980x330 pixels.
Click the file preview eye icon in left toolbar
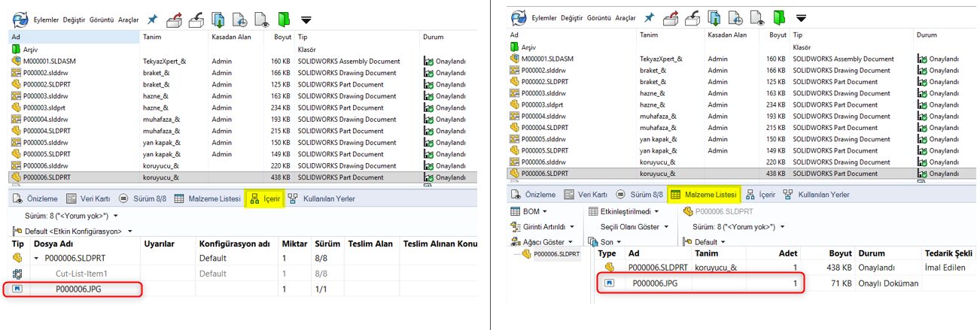(261, 18)
